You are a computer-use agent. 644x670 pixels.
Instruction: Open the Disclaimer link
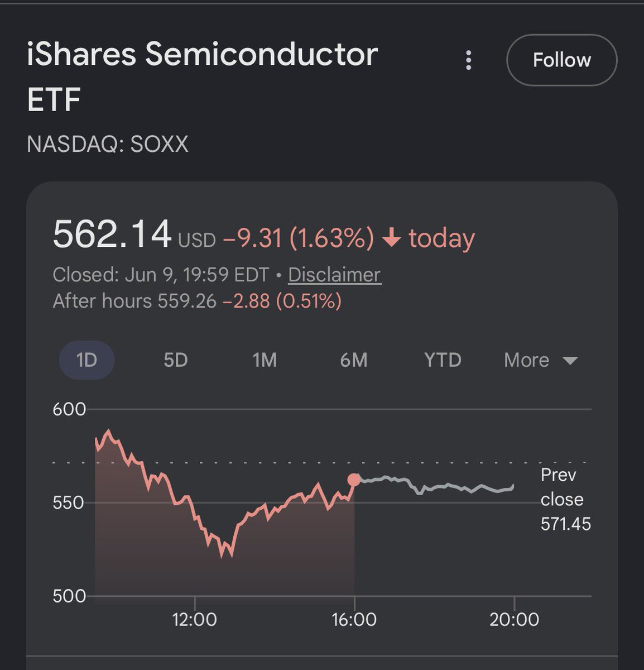point(334,275)
